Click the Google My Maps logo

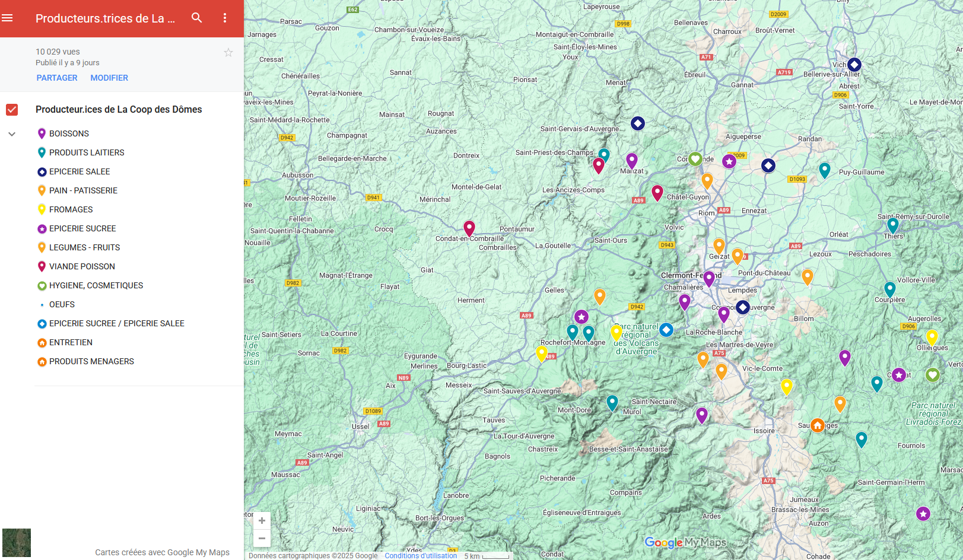point(685,542)
